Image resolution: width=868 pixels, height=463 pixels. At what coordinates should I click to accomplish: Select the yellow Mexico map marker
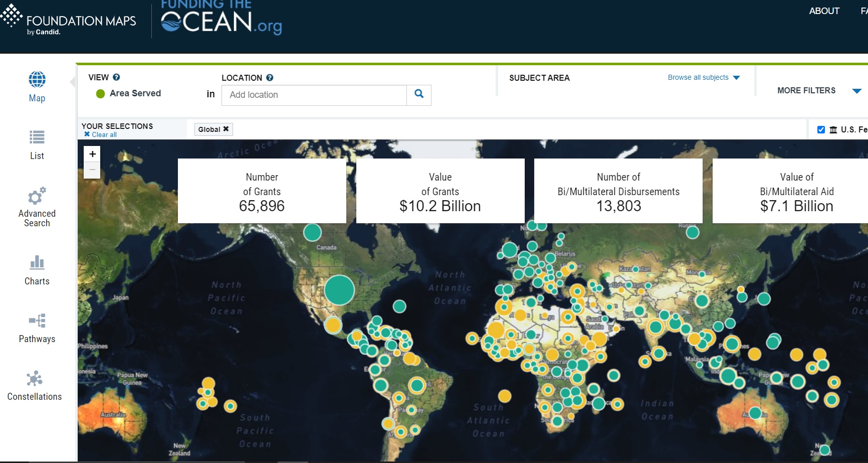click(333, 325)
